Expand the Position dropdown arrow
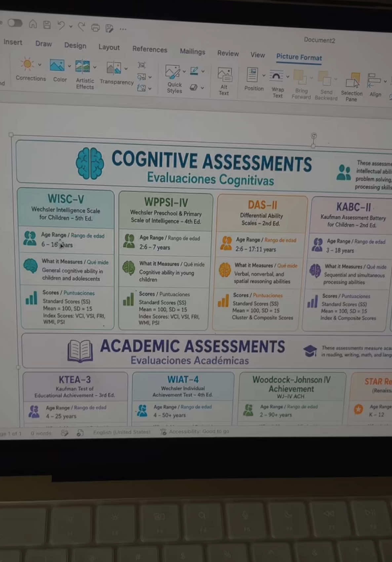The width and height of the screenshot is (392, 562). click(264, 76)
